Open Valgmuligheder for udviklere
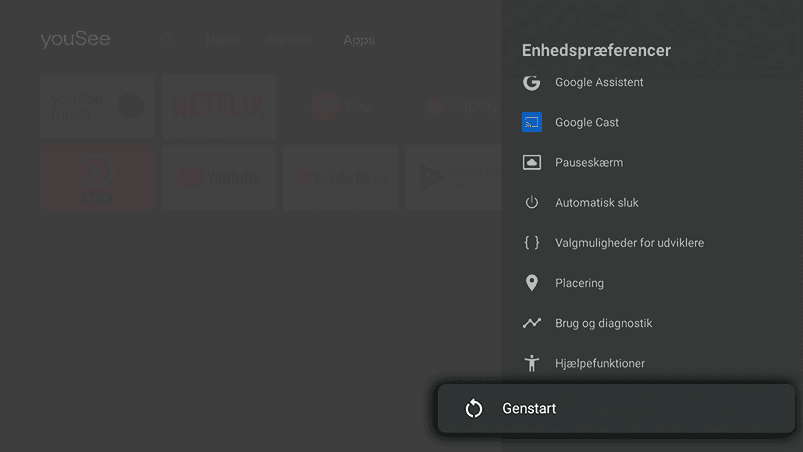803x452 pixels. pos(629,243)
